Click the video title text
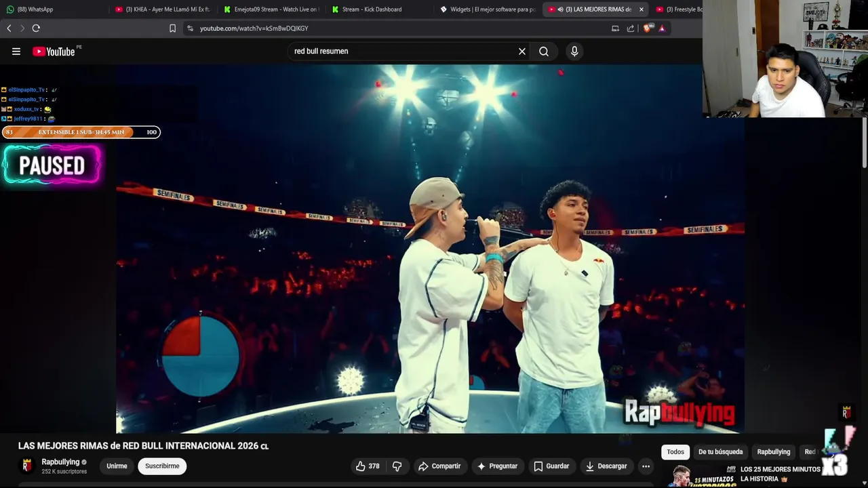Viewport: 868px width, 488px height. tap(143, 446)
